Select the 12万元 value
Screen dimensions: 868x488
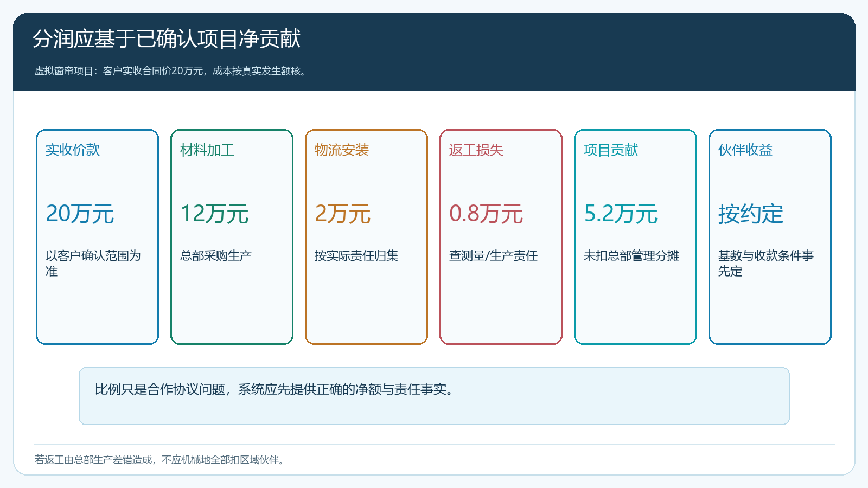click(214, 214)
